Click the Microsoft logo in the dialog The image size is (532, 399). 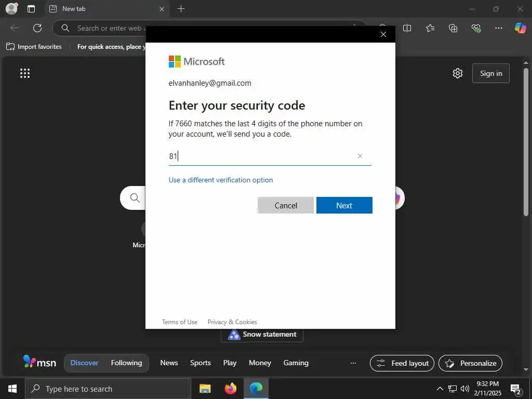pos(196,61)
